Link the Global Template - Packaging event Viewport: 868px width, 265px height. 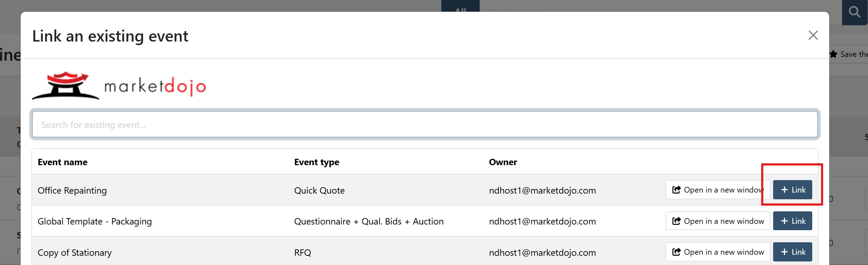792,221
